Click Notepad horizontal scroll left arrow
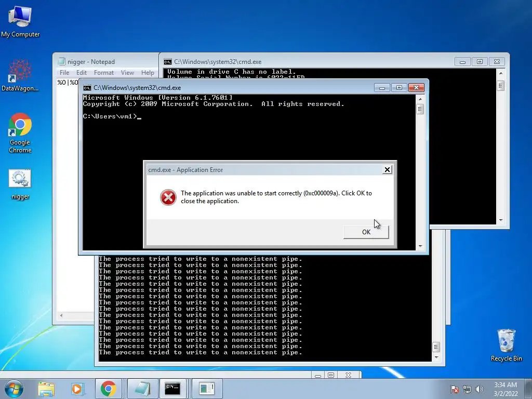Screen dimensions: 532x399 tap(61, 315)
